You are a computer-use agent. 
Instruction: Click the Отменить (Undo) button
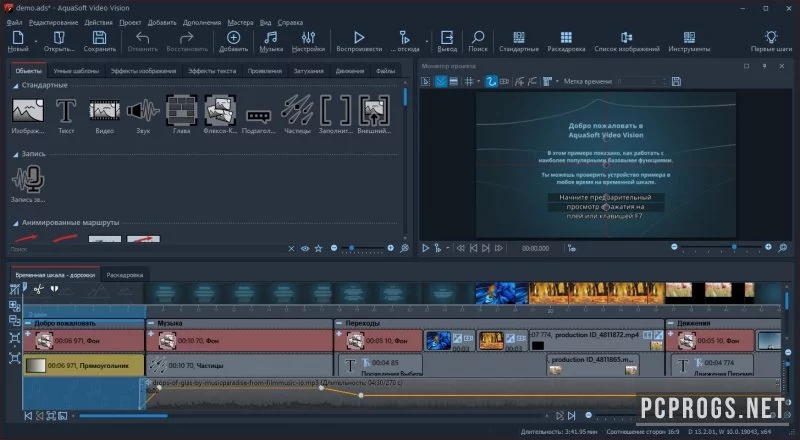pyautogui.click(x=142, y=41)
